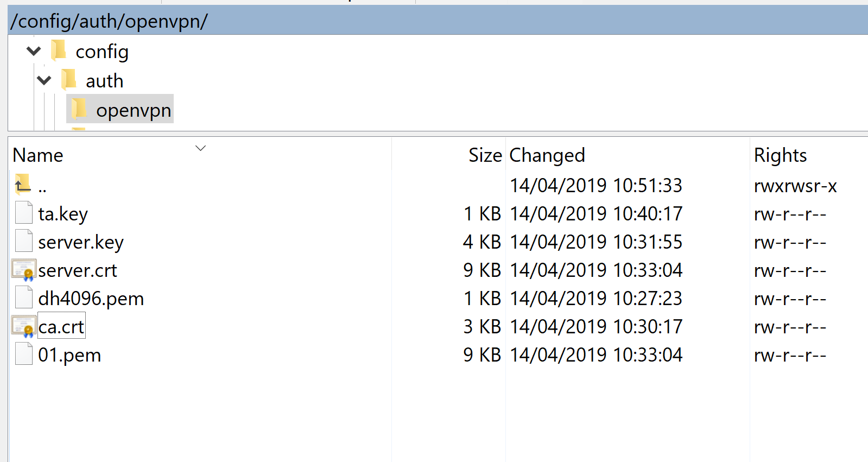Click the parent directory up-arrow icon
Viewport: 868px width, 462px height.
coord(22,185)
